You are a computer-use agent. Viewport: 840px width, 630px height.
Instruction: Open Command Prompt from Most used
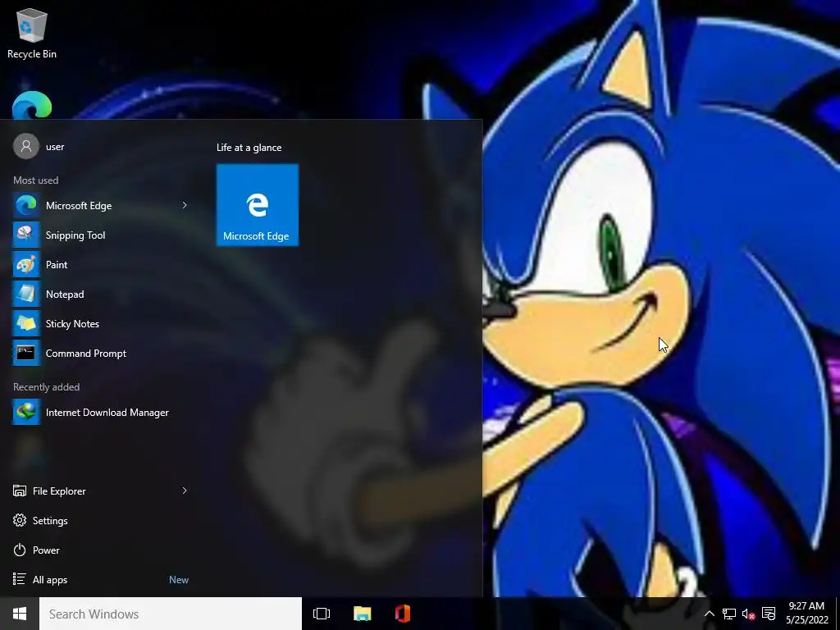(x=100, y=353)
